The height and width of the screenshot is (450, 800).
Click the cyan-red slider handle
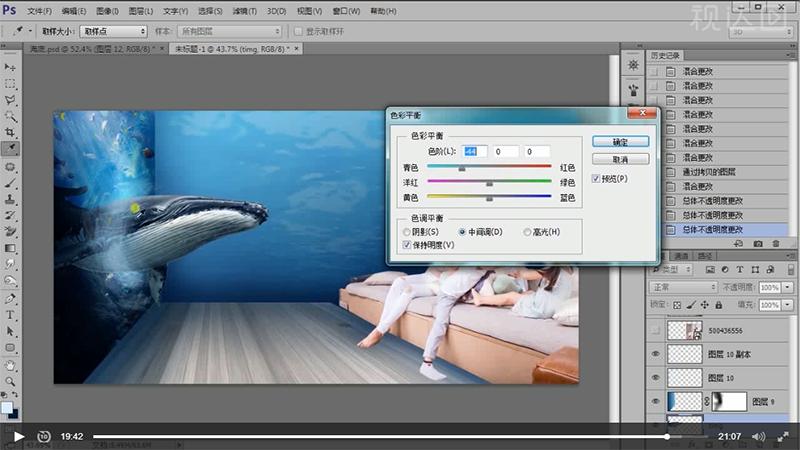[x=462, y=168]
